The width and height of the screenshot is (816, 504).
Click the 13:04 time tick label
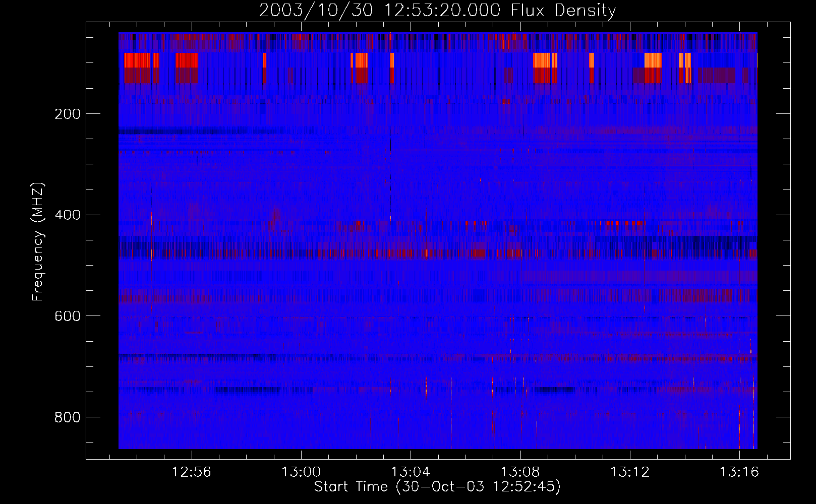pyautogui.click(x=411, y=472)
